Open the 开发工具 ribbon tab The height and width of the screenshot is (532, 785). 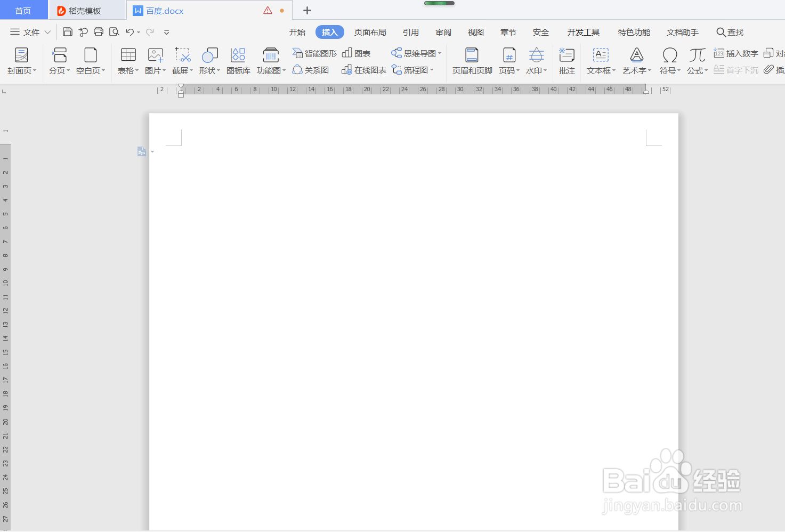tap(584, 32)
